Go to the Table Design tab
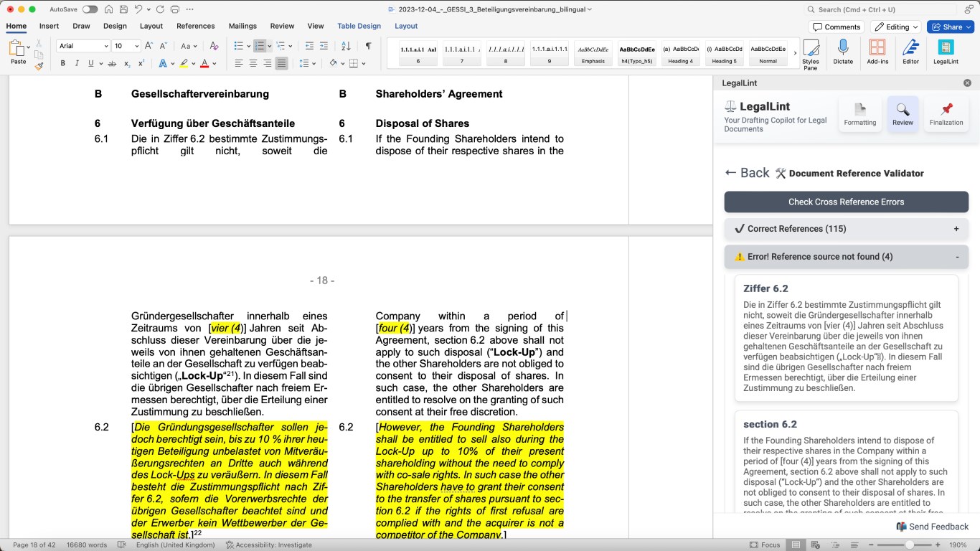This screenshot has height=551, width=980. click(x=359, y=26)
